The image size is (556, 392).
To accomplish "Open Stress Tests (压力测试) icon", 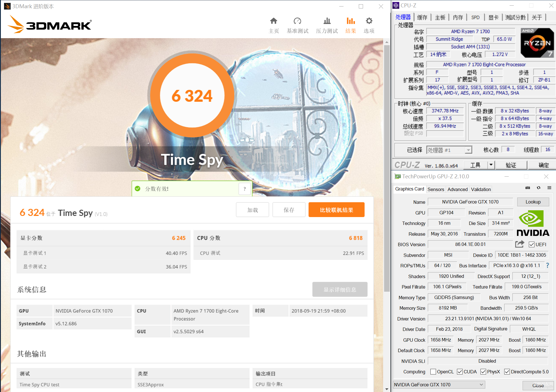I will [x=327, y=21].
